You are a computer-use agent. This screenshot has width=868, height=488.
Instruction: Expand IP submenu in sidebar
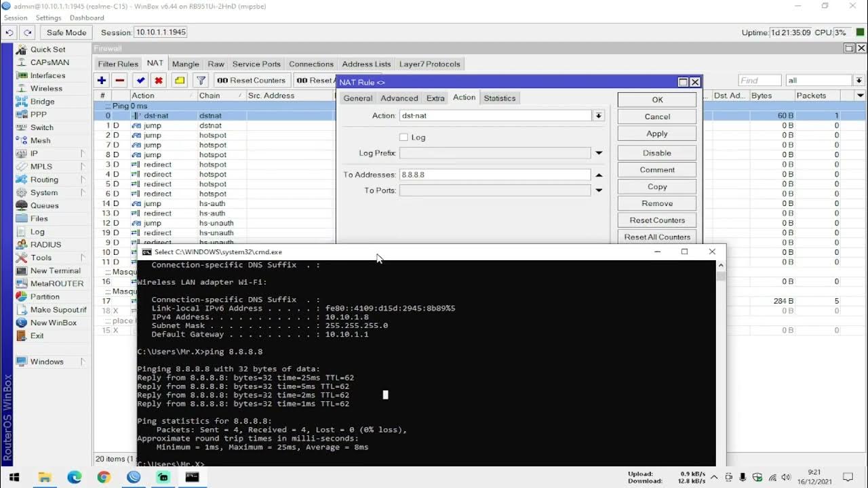tap(83, 153)
